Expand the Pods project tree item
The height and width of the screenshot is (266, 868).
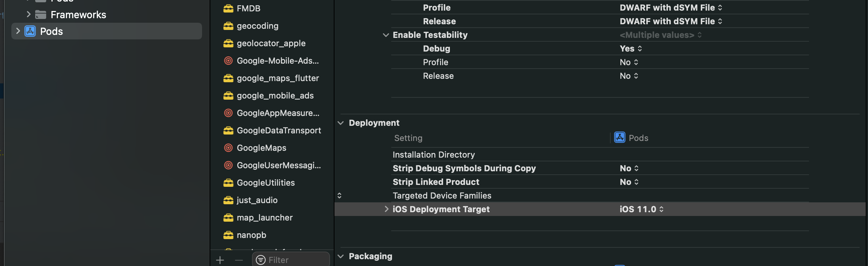tap(17, 31)
